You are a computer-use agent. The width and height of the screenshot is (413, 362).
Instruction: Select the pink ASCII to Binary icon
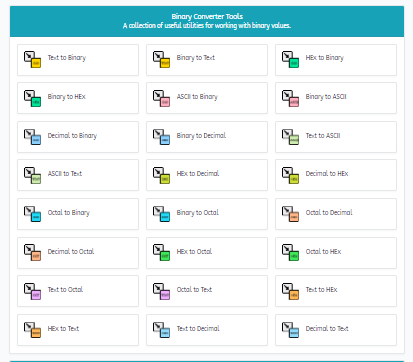161,98
